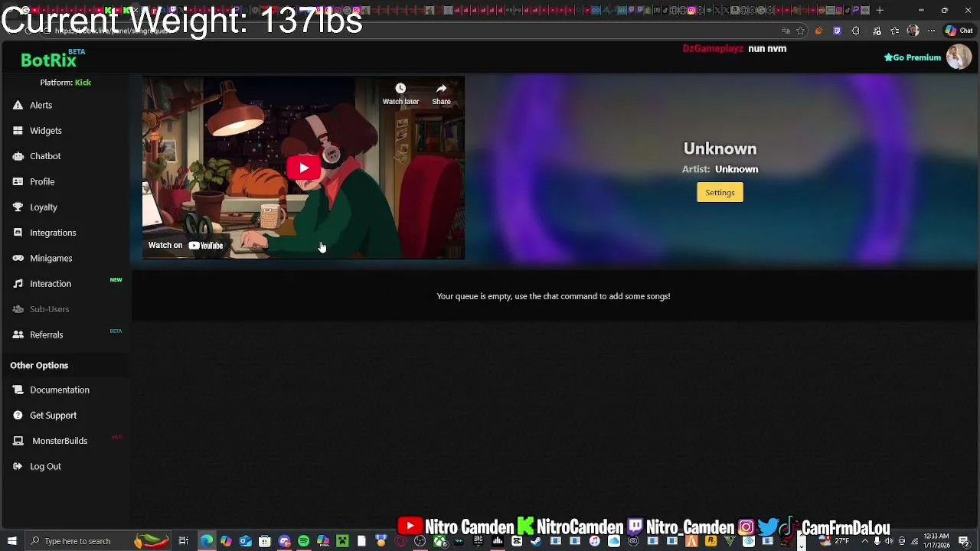Screen dimensions: 980x551
Task: Open song request Settings button
Action: (720, 193)
